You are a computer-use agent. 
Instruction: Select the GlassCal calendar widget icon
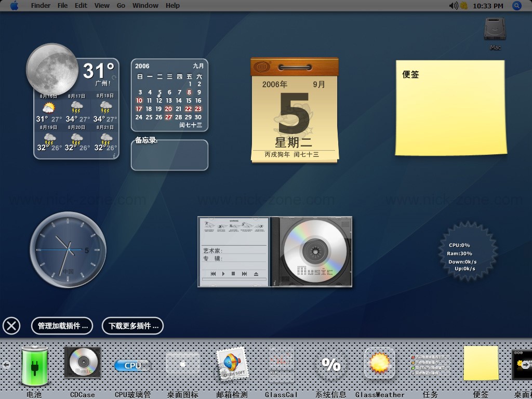click(x=281, y=364)
